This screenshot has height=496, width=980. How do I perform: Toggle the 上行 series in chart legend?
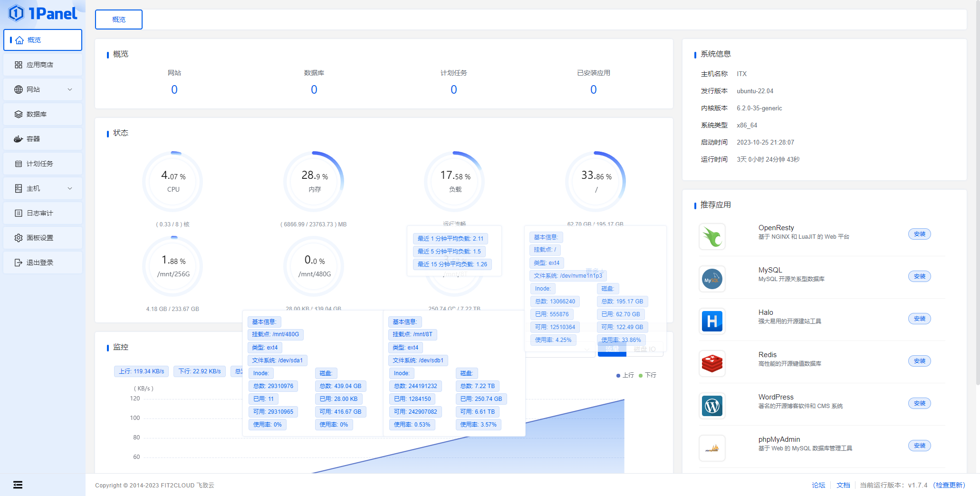pyautogui.click(x=625, y=375)
